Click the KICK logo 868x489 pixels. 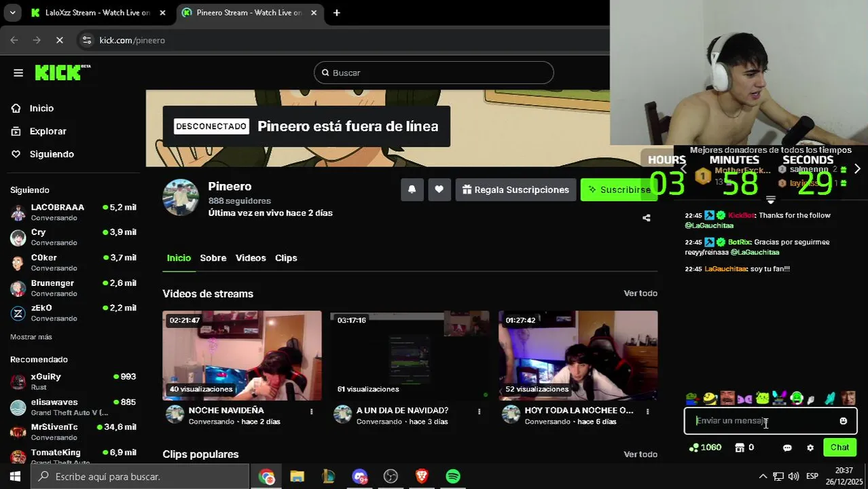[x=62, y=72]
